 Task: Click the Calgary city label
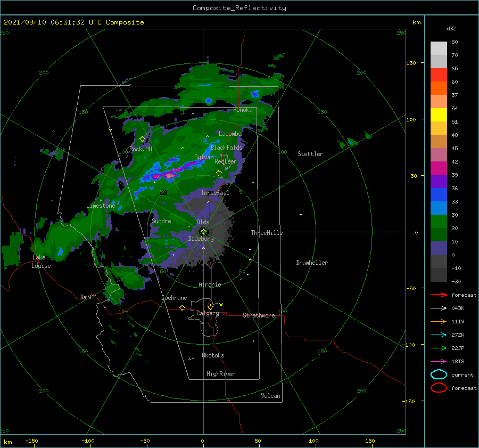[208, 313]
